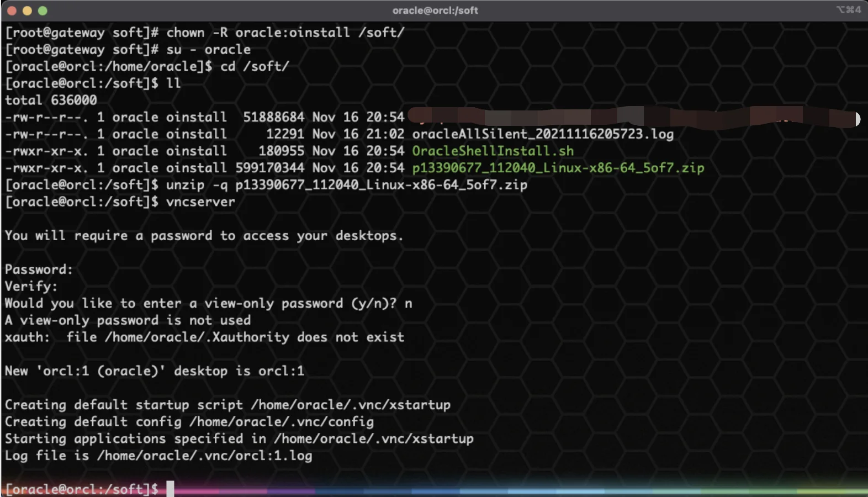Click the 'su - oracle' command line
This screenshot has width=868, height=497.
[x=128, y=50]
